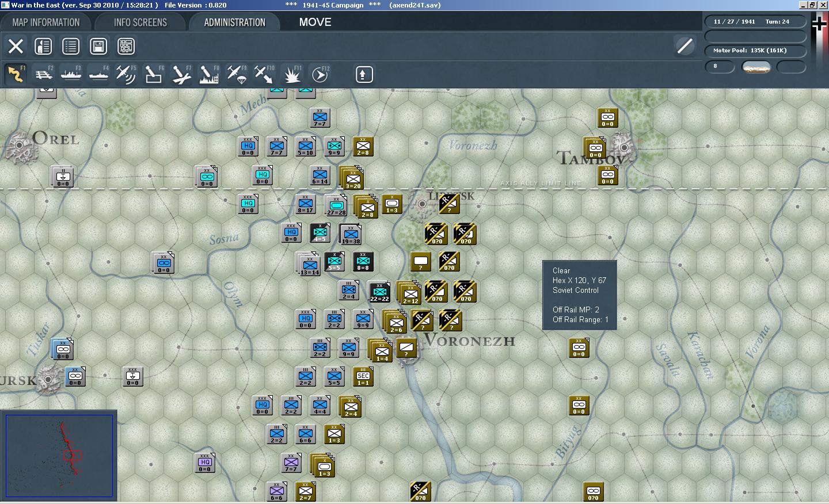Activate Air transport mode (F9)

coord(237,74)
